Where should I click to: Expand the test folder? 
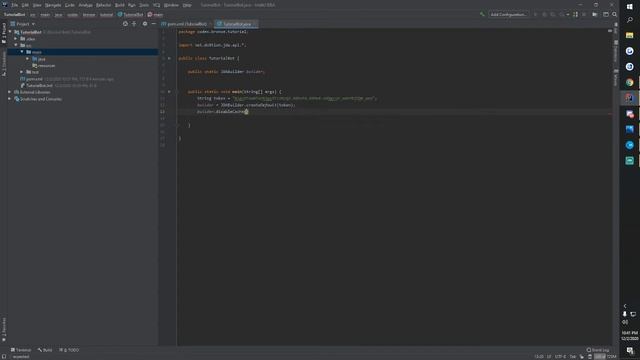tap(22, 72)
